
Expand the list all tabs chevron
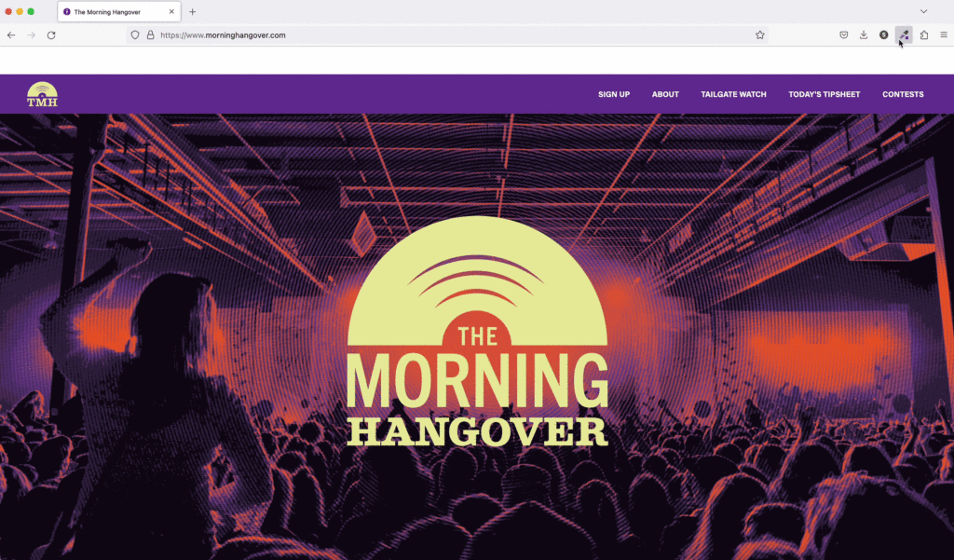(x=923, y=11)
